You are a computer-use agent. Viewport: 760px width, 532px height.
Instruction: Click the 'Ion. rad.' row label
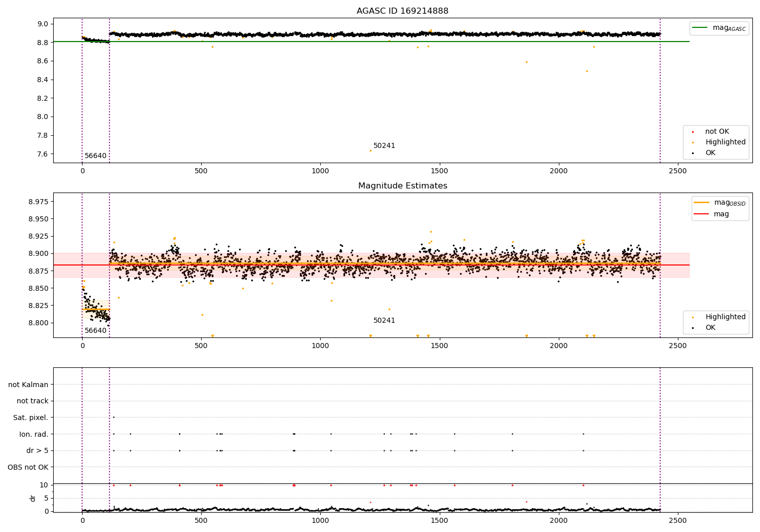point(34,434)
